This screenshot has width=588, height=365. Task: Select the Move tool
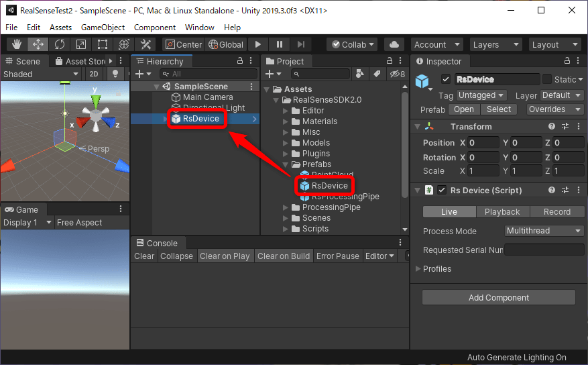(x=38, y=45)
